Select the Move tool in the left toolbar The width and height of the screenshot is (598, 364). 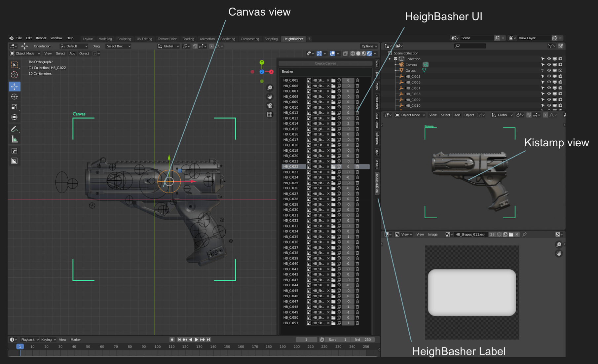(14, 86)
